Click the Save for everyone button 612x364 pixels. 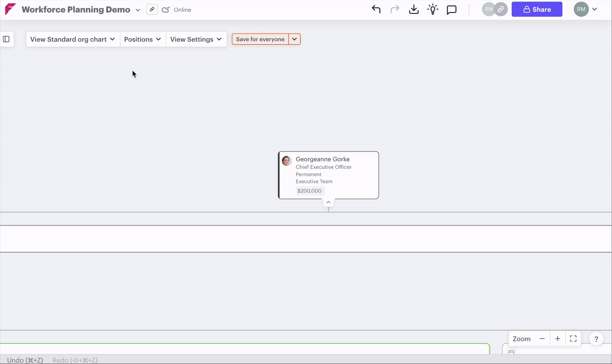tap(260, 39)
